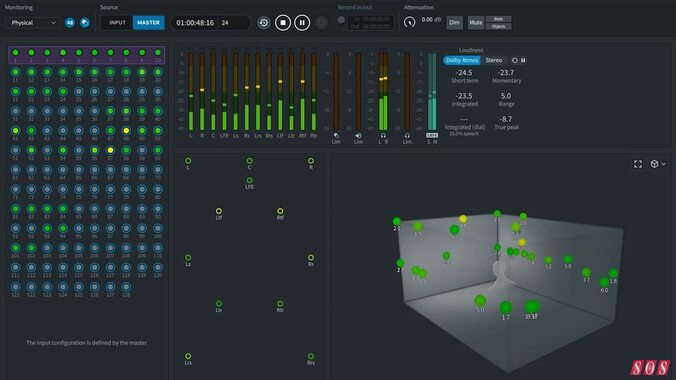Toggle the Dim button
The height and width of the screenshot is (380, 676).
click(454, 22)
